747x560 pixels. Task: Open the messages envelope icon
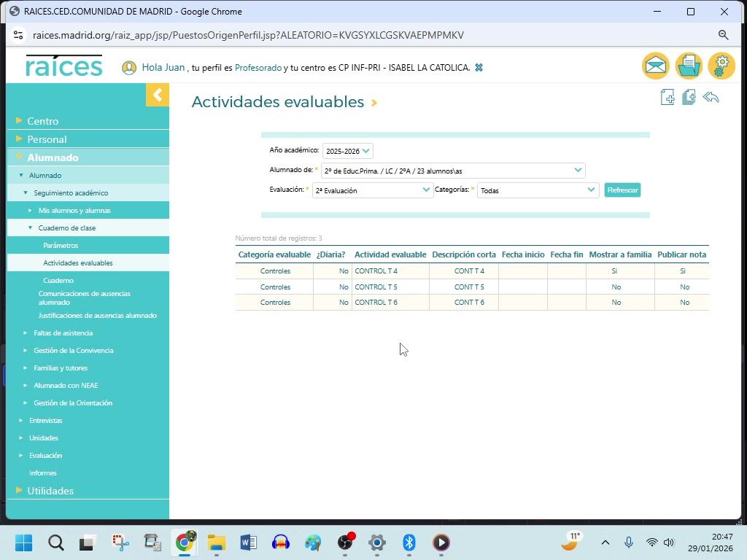tap(656, 66)
